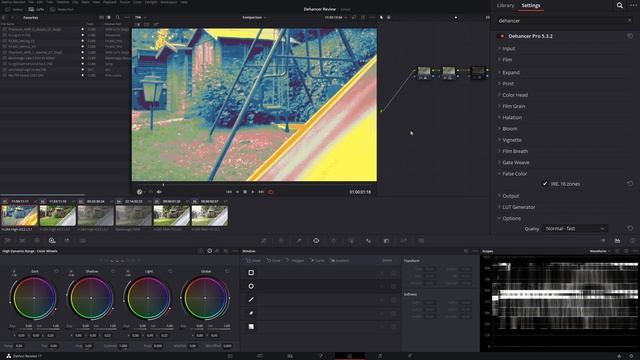Open the Playback menu
640x360 pixels.
[109, 2]
